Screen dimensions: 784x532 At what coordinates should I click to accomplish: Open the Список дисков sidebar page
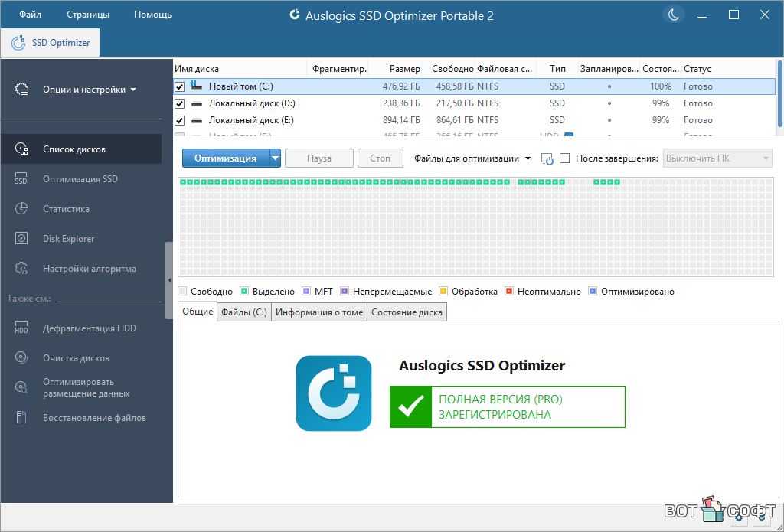pyautogui.click(x=81, y=149)
